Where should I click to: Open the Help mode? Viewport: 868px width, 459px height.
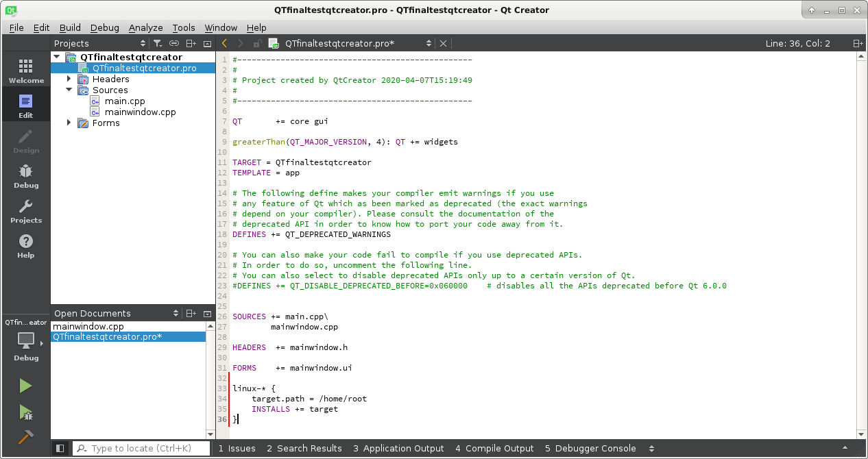[x=25, y=245]
